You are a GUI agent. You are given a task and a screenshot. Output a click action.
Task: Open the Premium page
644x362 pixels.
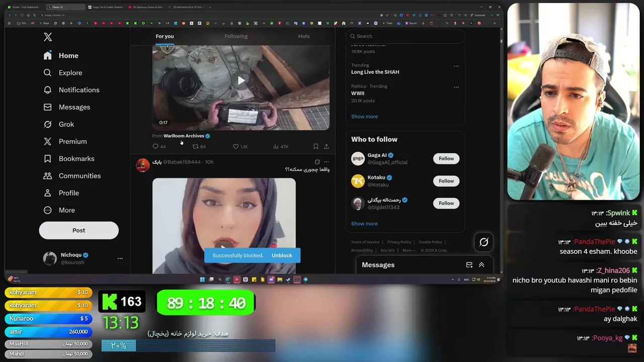tap(65, 141)
